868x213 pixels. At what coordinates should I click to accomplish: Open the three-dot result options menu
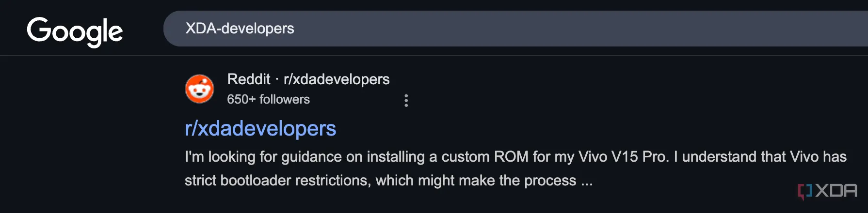406,101
